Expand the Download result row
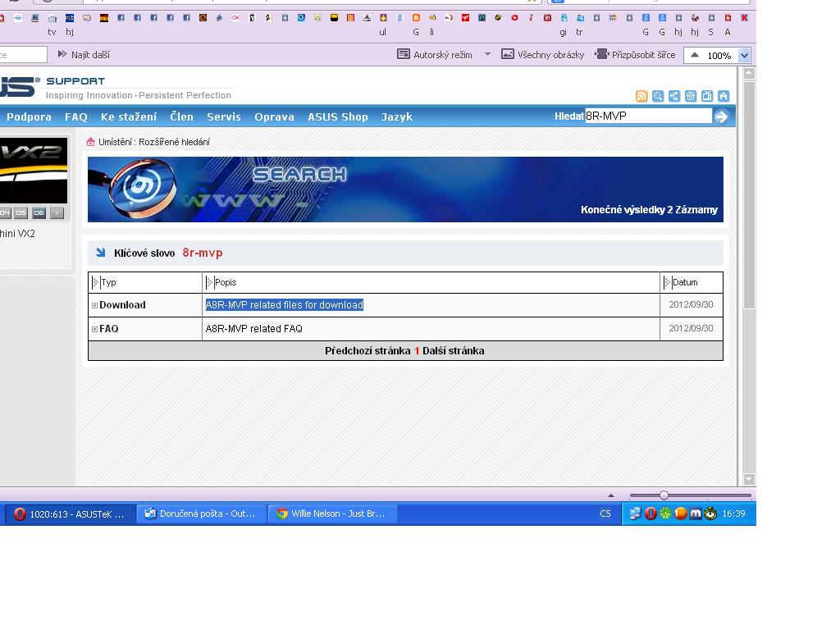This screenshot has height=630, width=840. pyautogui.click(x=95, y=305)
